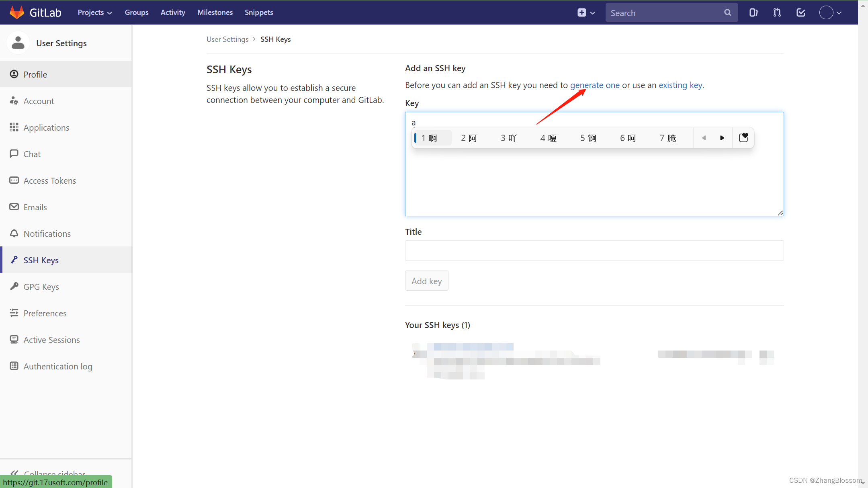Choose IME candidate 6 呵
Image resolution: width=868 pixels, height=488 pixels.
pyautogui.click(x=628, y=138)
